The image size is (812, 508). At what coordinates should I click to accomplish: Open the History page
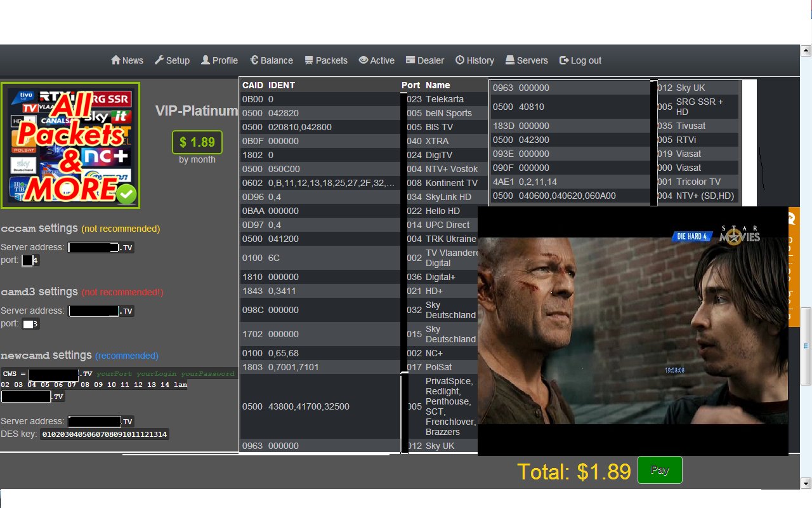click(x=475, y=60)
